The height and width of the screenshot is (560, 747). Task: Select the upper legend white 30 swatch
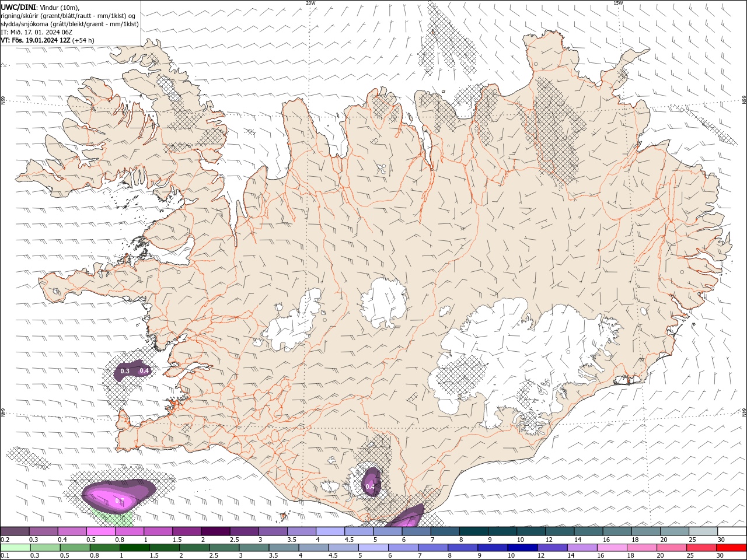click(x=731, y=531)
